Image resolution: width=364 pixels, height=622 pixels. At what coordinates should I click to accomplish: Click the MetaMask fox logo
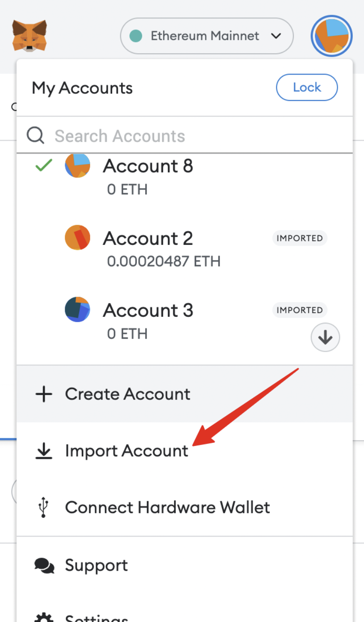pos(29,35)
